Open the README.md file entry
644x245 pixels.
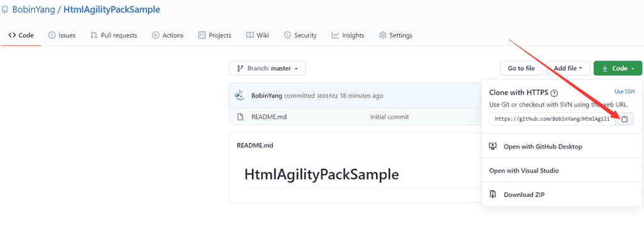[269, 117]
